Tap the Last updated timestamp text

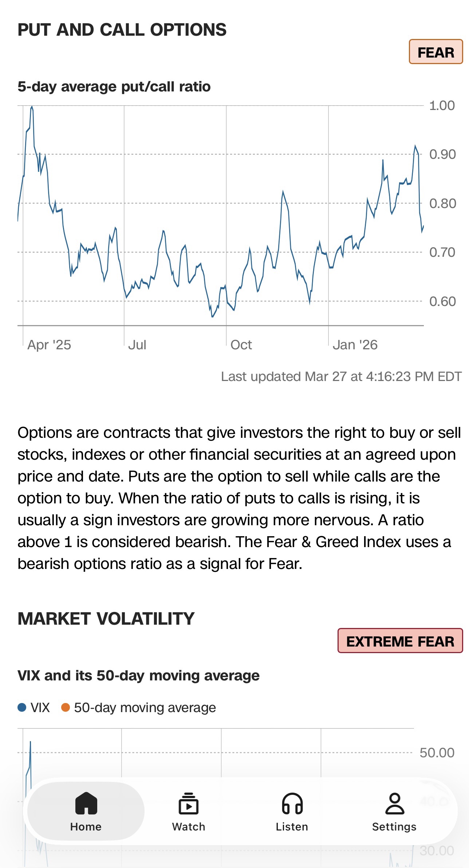point(341,376)
